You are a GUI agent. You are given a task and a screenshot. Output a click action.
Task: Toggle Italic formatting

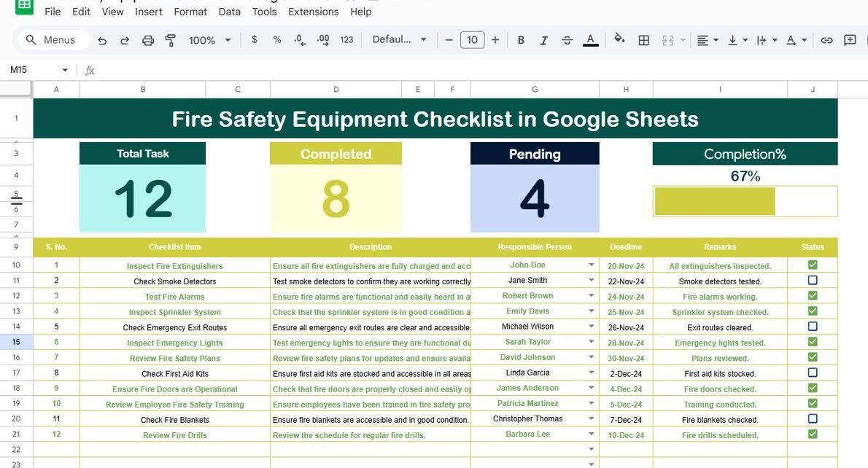pos(543,40)
